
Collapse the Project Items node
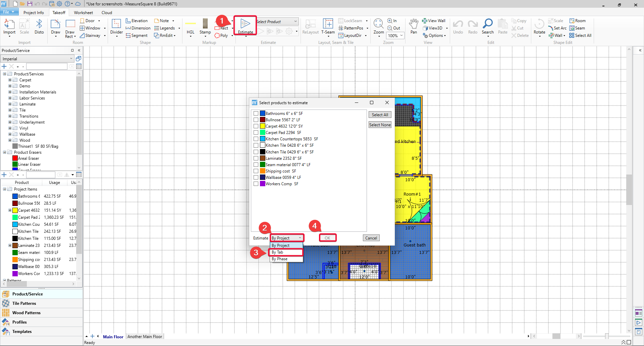coord(4,189)
